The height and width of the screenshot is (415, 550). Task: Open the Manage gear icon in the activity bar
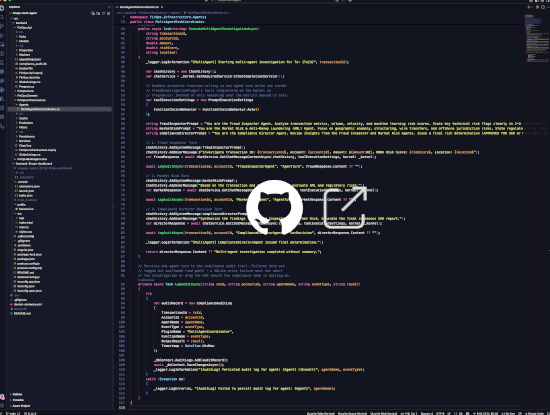(x=2, y=406)
